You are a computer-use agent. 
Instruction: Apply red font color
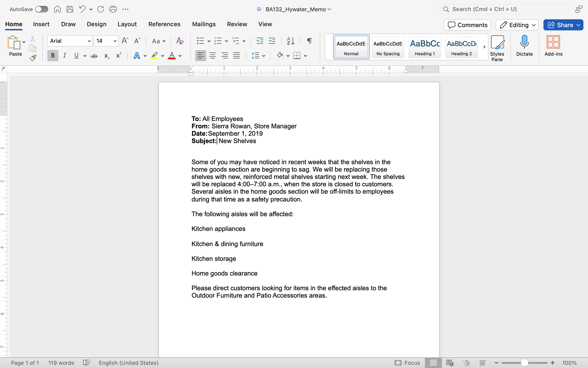click(x=172, y=56)
